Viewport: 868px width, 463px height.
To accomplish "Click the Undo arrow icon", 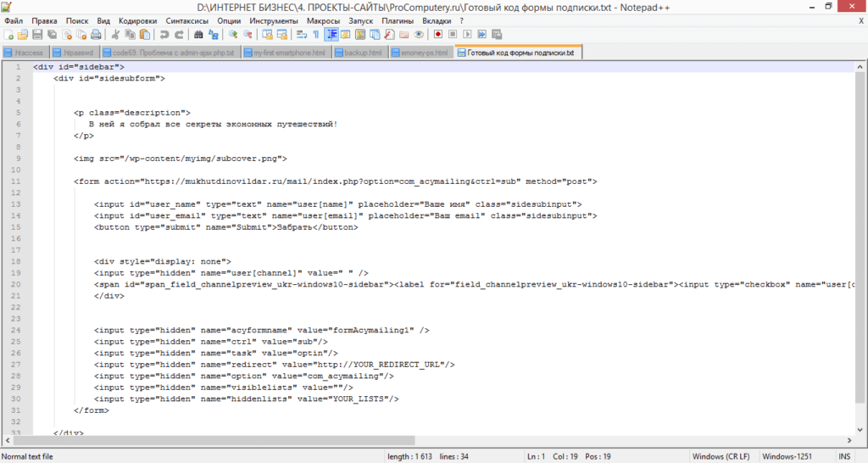I will coord(164,35).
